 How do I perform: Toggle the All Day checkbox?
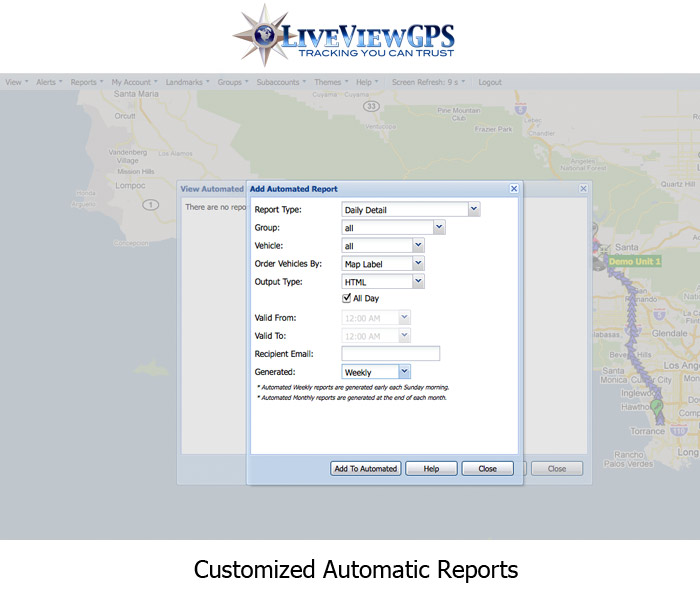[x=347, y=298]
